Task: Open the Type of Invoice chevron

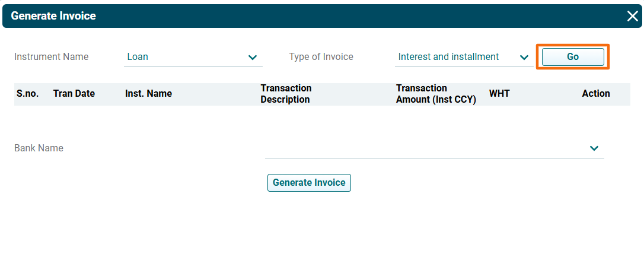Action: coord(524,58)
